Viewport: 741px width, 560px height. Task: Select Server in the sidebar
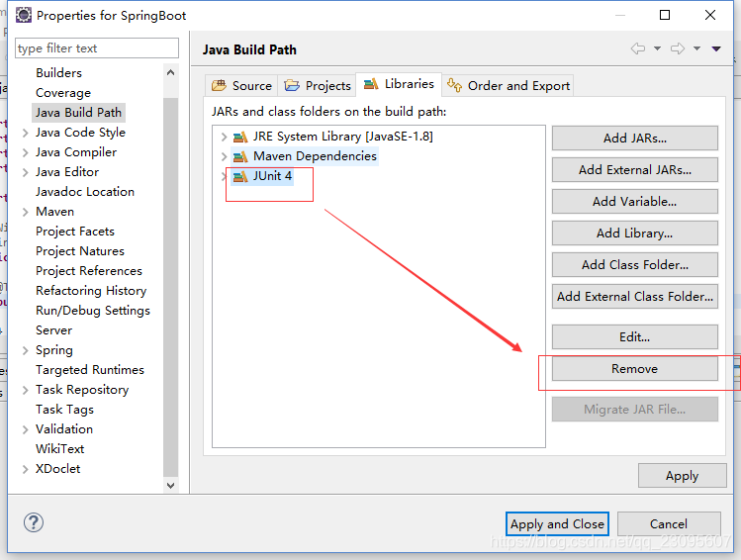coord(53,330)
